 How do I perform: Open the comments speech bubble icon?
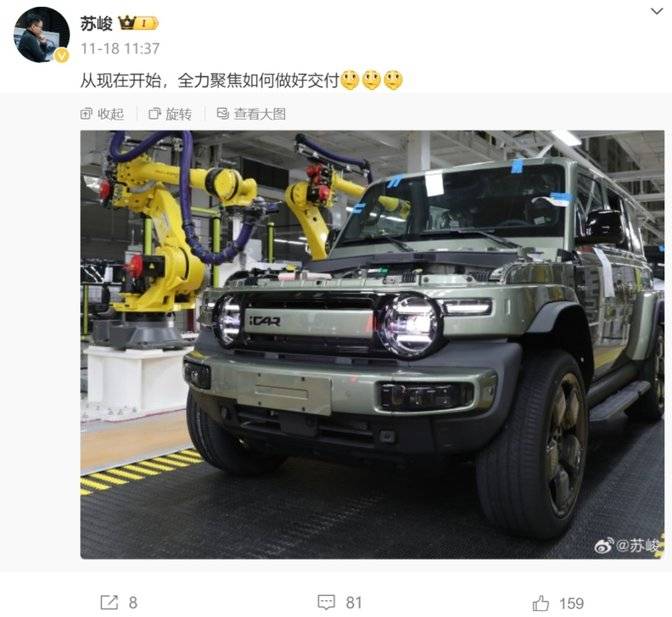tap(326, 602)
